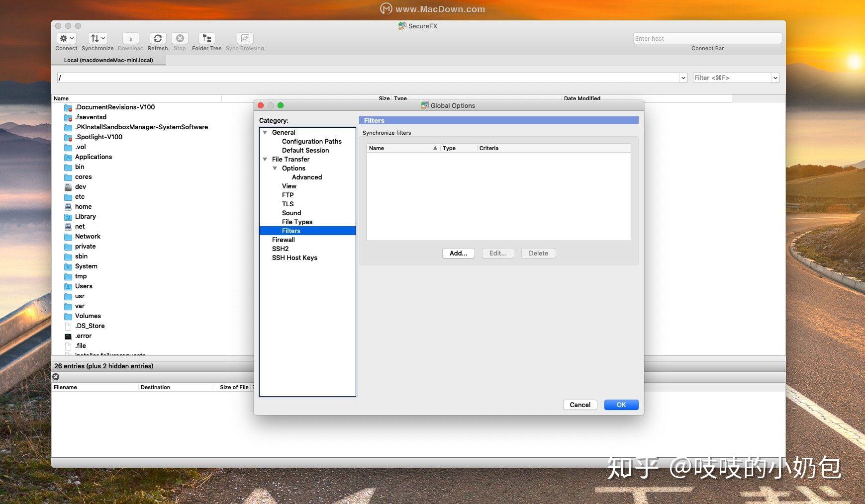Open the Sound category
The height and width of the screenshot is (504, 865).
291,213
